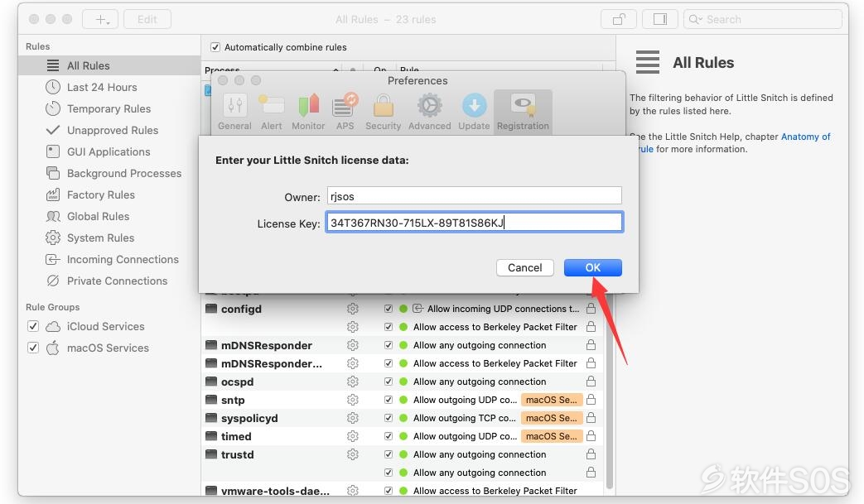
Task: Open the Advanced preferences tab
Action: tap(429, 113)
